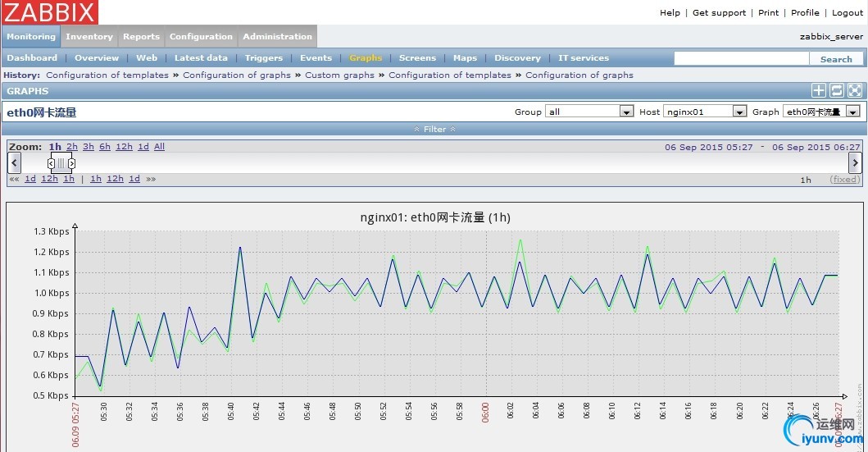Image resolution: width=868 pixels, height=452 pixels.
Task: Add graph to favourites plus icon
Action: [x=819, y=91]
